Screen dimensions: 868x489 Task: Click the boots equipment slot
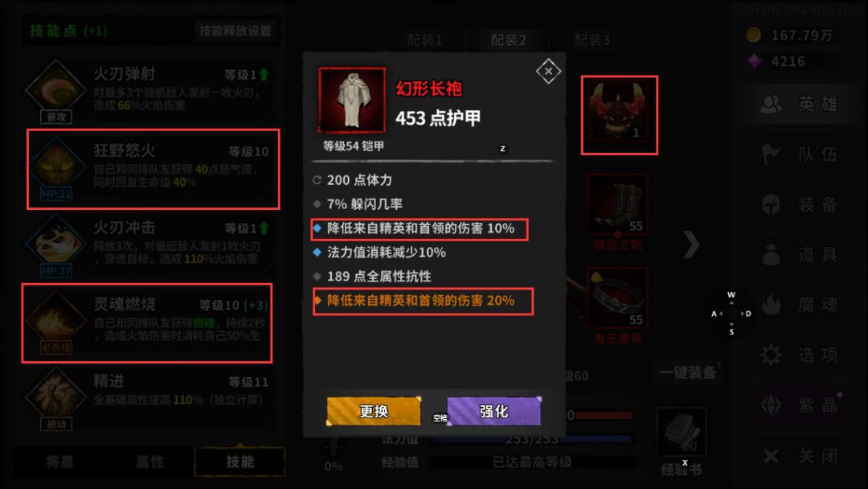click(x=618, y=203)
